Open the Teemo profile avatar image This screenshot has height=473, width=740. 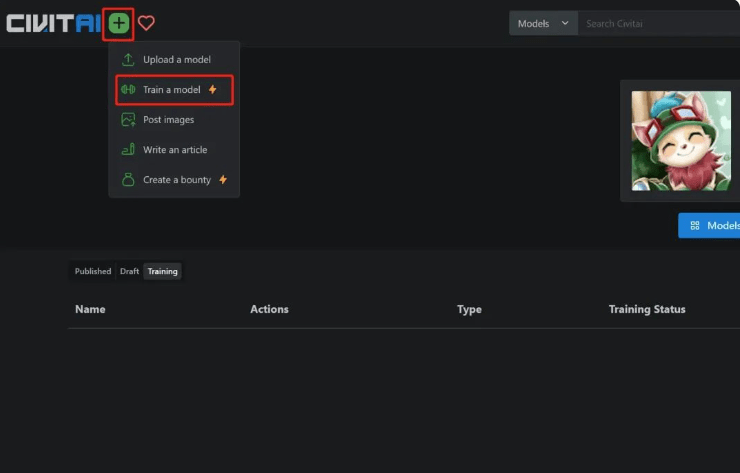(680, 140)
